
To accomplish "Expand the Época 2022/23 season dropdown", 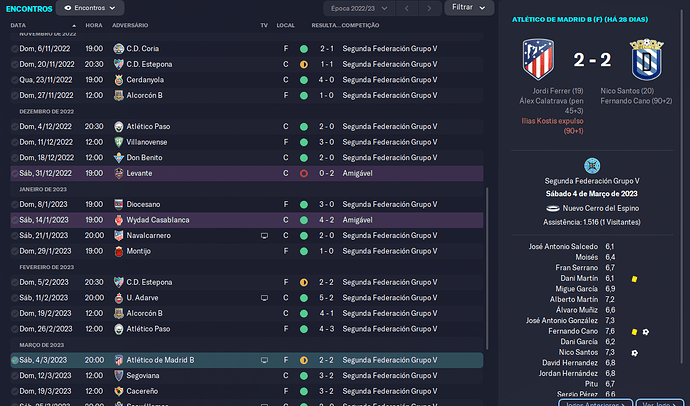I will click(360, 8).
